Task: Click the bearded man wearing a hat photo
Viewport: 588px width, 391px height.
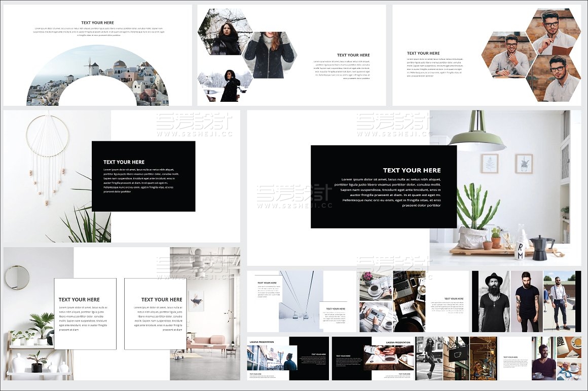Action: pyautogui.click(x=491, y=301)
